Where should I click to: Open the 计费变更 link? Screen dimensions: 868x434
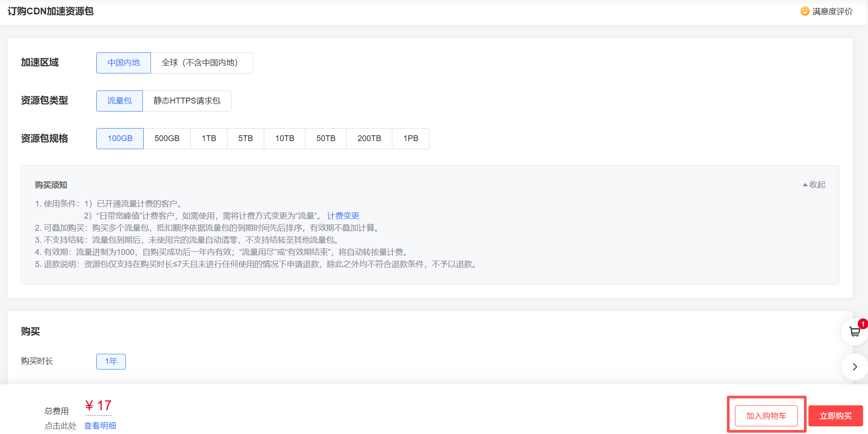343,215
